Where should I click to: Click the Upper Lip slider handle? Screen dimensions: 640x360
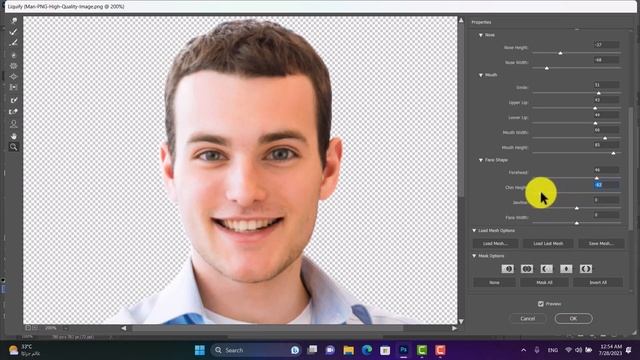[x=595, y=108]
